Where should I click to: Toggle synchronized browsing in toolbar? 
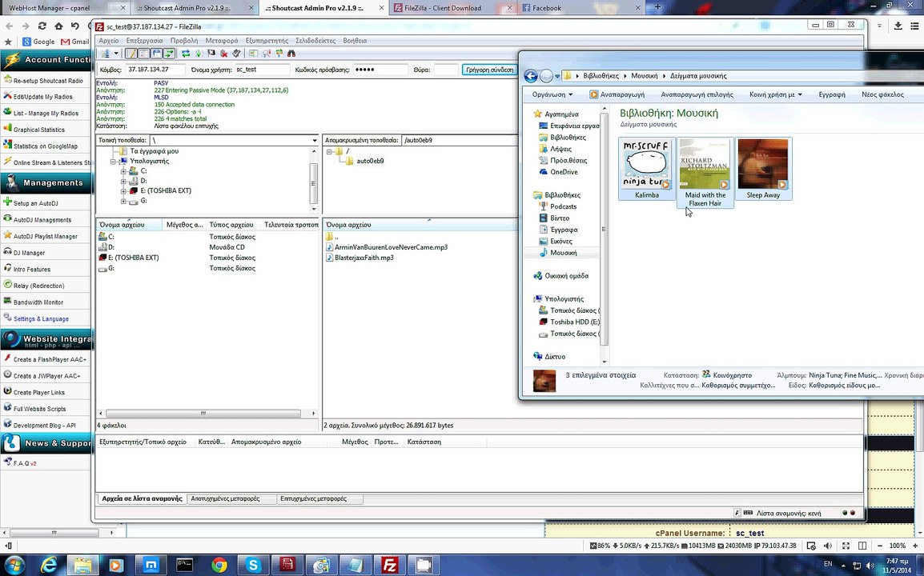click(x=280, y=54)
